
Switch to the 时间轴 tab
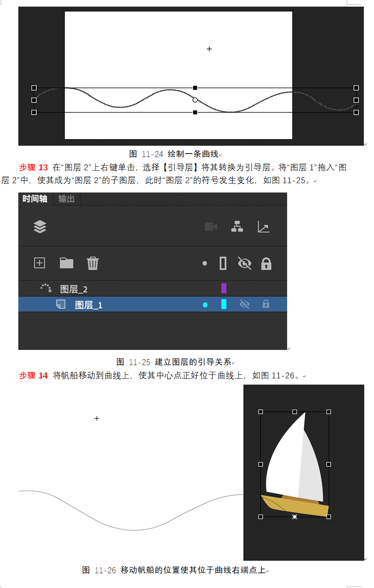(x=35, y=199)
